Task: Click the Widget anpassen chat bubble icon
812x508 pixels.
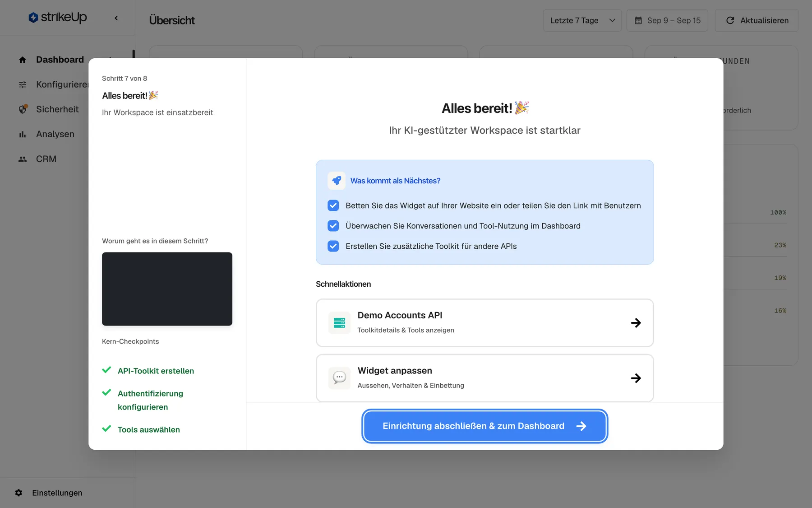Action: (x=339, y=378)
